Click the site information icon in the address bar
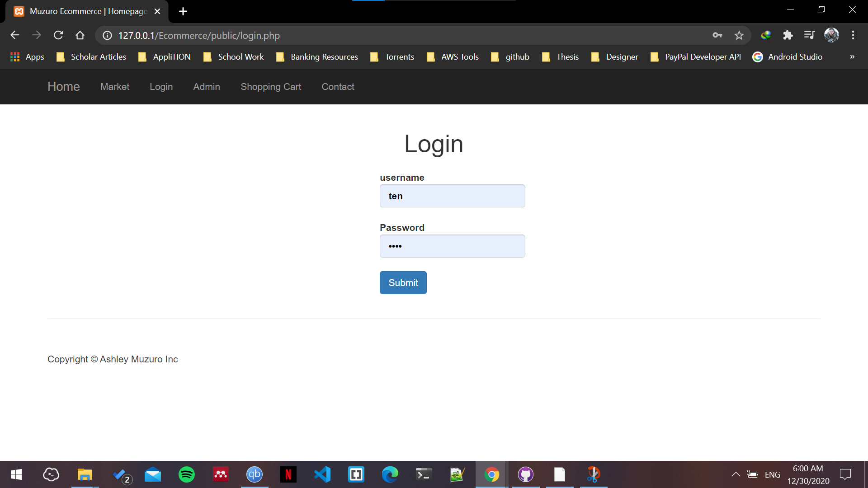868x488 pixels. tap(107, 35)
